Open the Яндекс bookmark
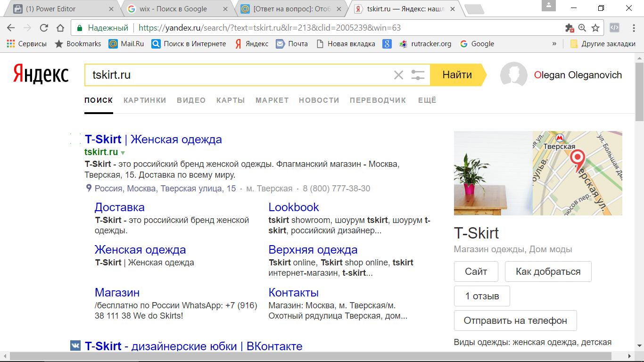Viewport: 644px width, 362px height. point(252,44)
